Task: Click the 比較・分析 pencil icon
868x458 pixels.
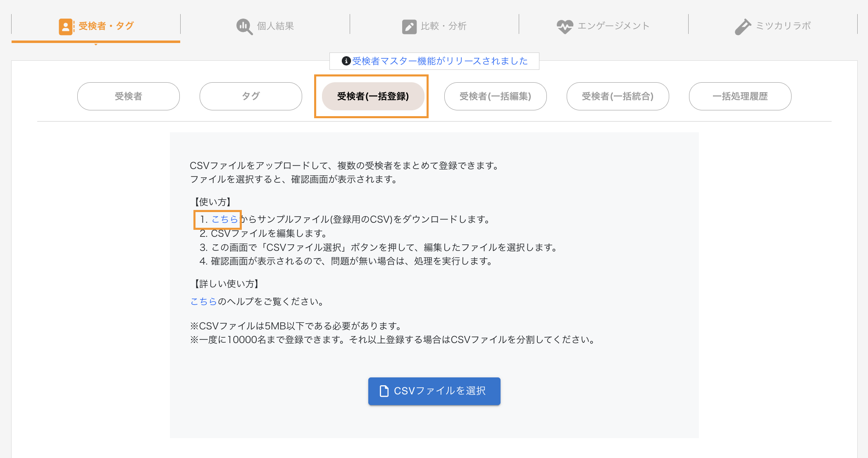Action: [x=409, y=26]
